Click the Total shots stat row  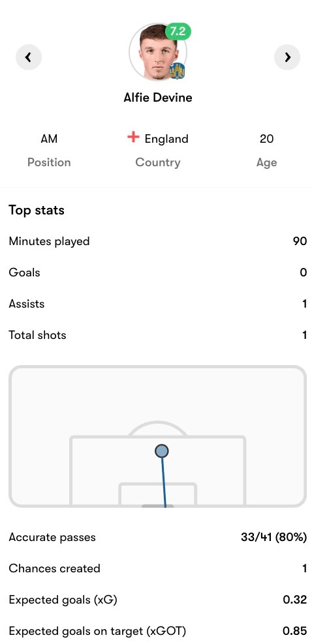pyautogui.click(x=158, y=335)
